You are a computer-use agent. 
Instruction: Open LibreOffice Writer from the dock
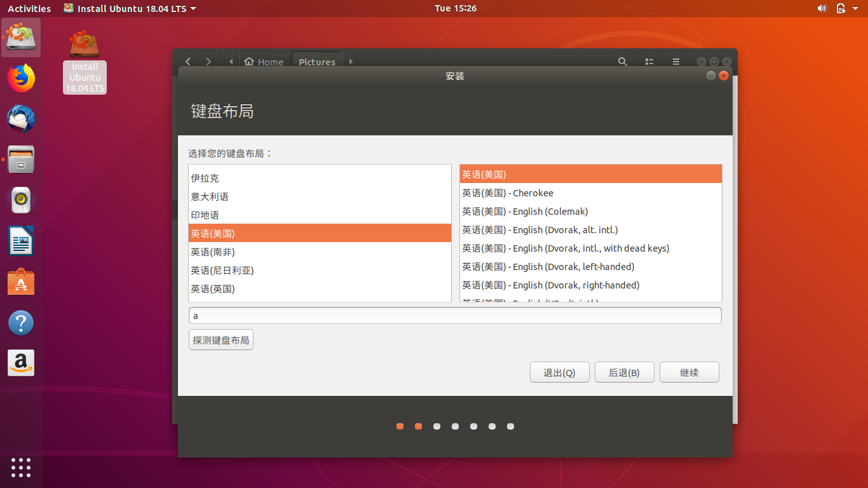point(21,241)
